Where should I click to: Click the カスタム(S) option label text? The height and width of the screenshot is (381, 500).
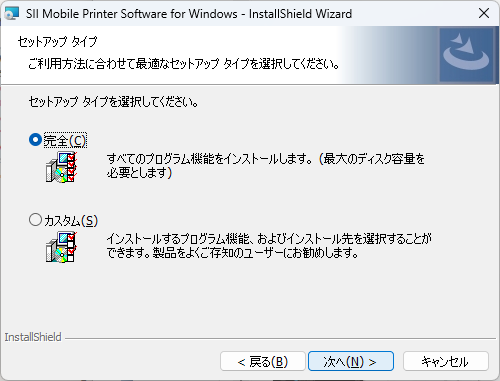point(71,221)
